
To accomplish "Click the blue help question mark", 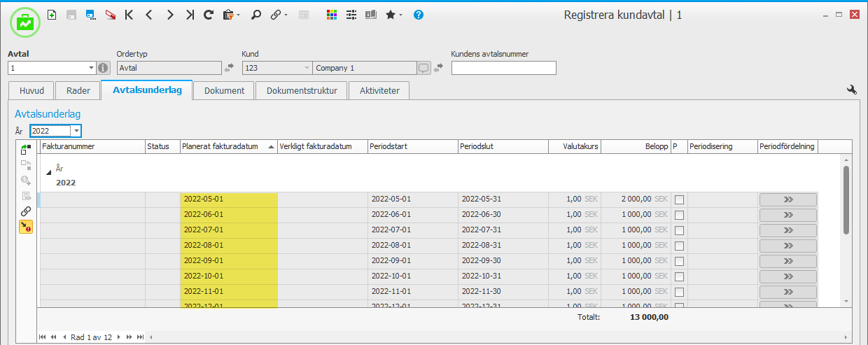I will [419, 14].
